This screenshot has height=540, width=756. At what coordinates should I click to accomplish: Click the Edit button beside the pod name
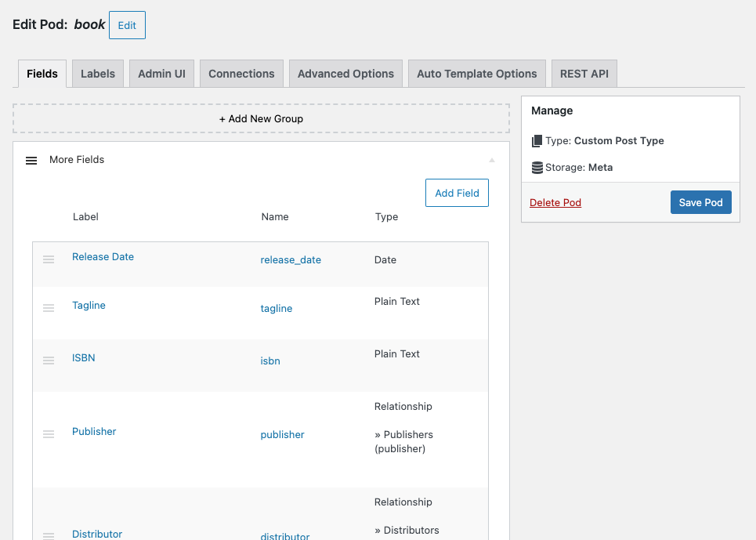click(x=127, y=24)
